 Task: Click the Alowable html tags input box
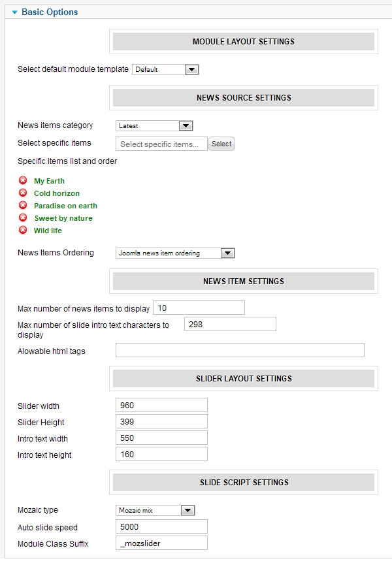tap(239, 351)
